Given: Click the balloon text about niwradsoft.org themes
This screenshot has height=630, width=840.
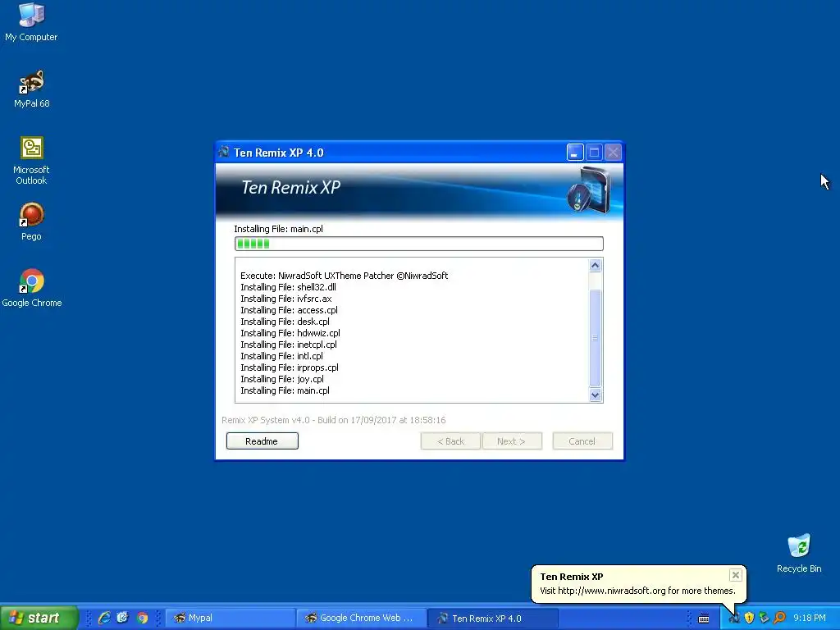Looking at the screenshot, I should 637,591.
